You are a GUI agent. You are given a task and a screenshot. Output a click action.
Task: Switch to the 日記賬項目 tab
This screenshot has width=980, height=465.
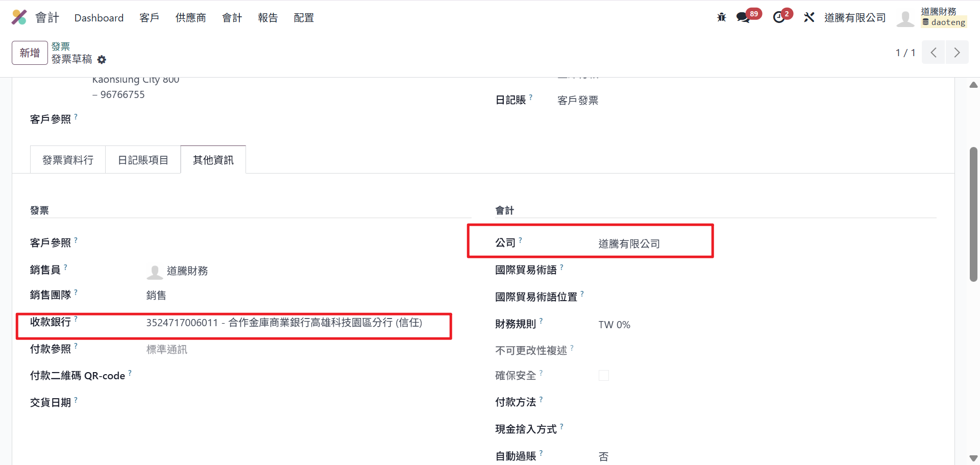(x=143, y=160)
